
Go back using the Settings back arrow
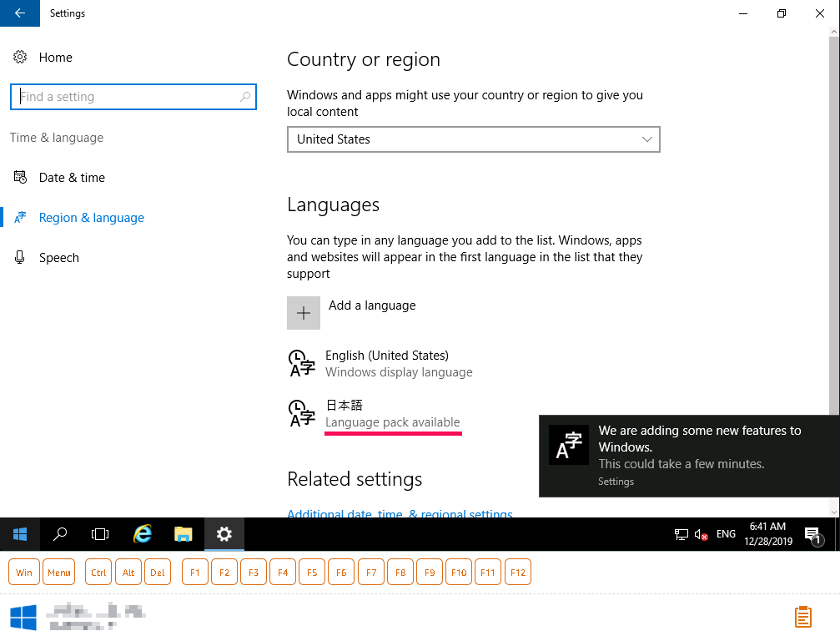[x=20, y=13]
